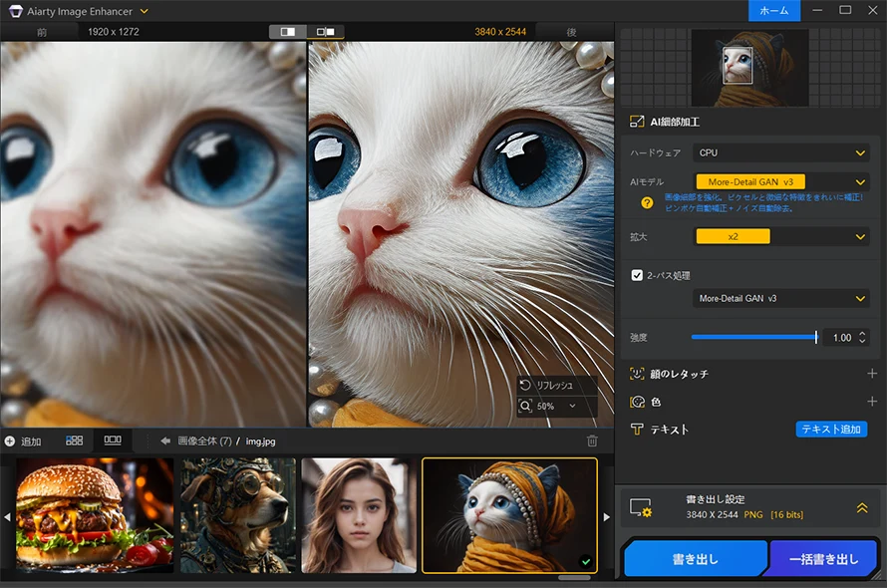The image size is (887, 588).
Task: Expand the 拡大 x2 scale dropdown
Action: tap(780, 236)
